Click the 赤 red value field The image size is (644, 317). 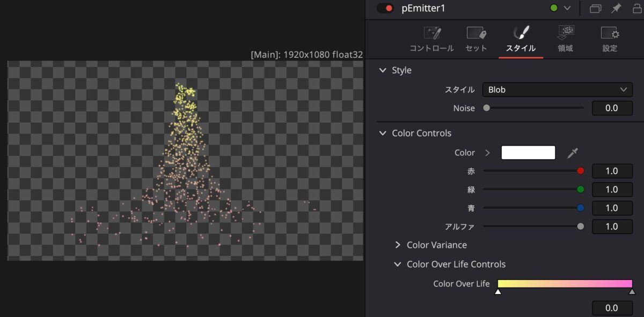[612, 172]
